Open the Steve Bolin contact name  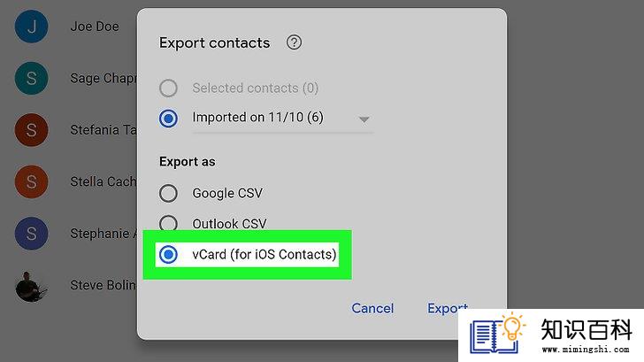pos(103,285)
